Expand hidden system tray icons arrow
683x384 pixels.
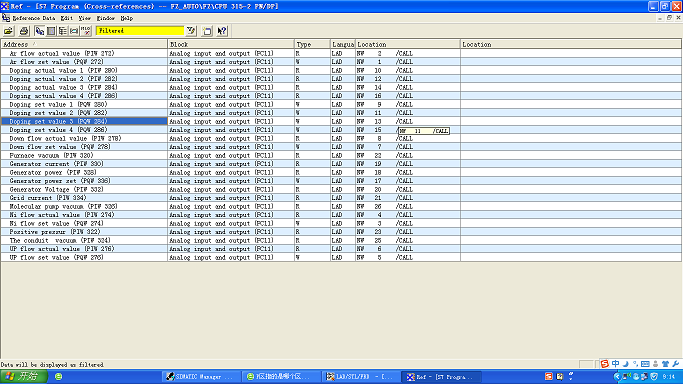[x=617, y=377]
